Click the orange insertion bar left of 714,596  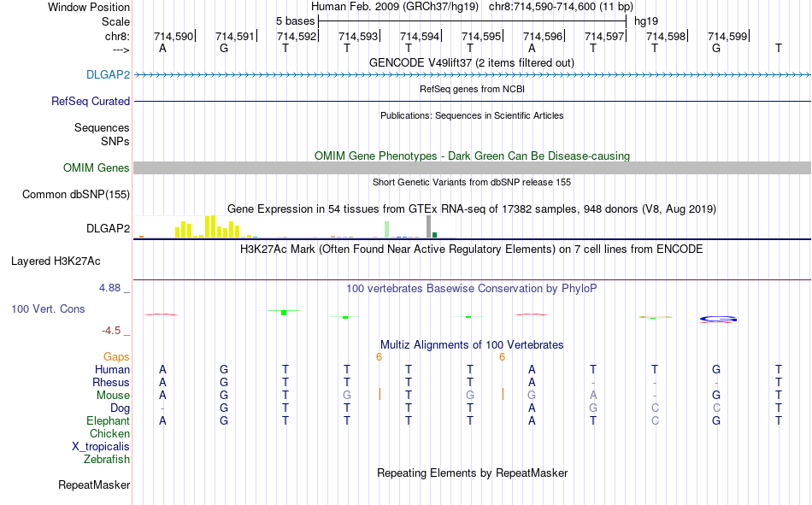tap(503, 394)
